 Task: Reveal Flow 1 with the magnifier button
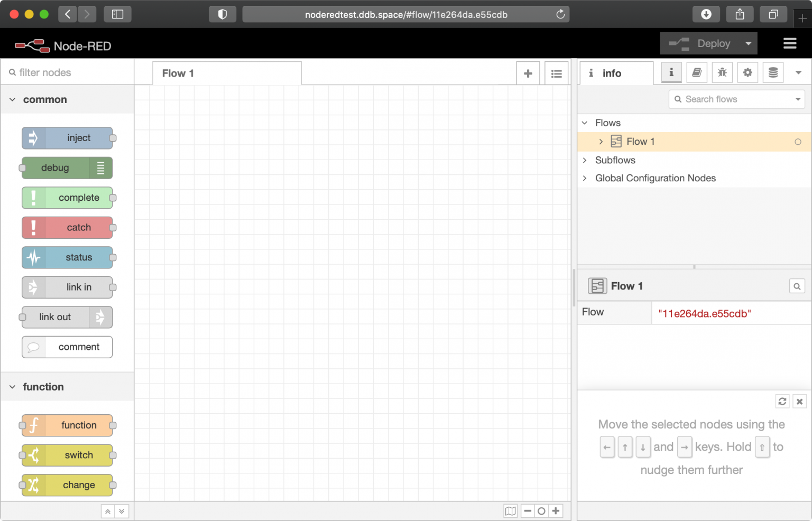point(797,286)
